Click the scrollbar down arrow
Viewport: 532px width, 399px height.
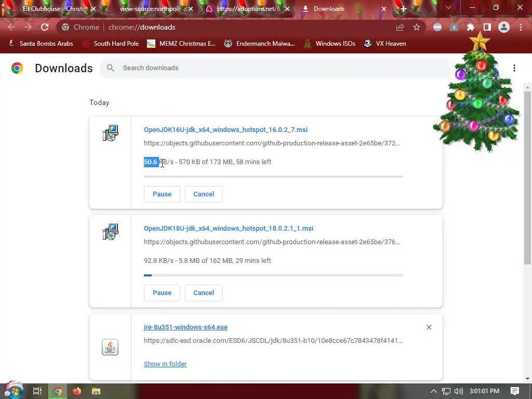tap(527, 379)
